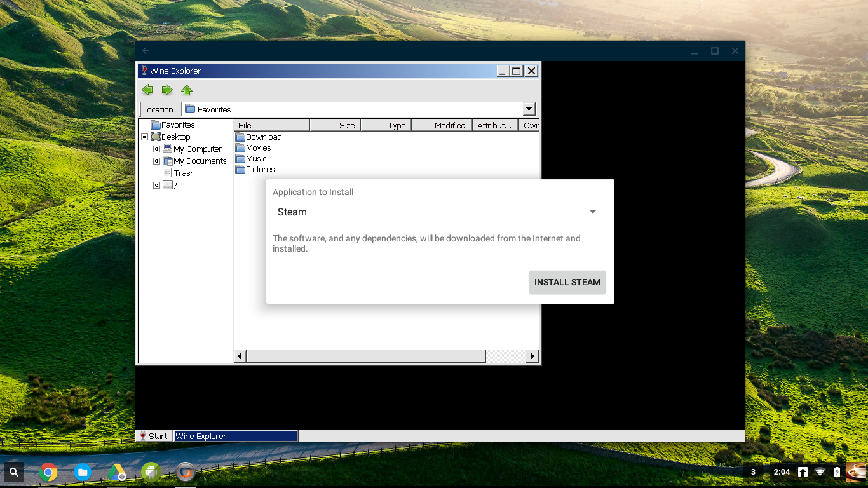Screen dimensions: 868x488
Task: Click the Wi-Fi status icon in tray
Action: coord(820,472)
